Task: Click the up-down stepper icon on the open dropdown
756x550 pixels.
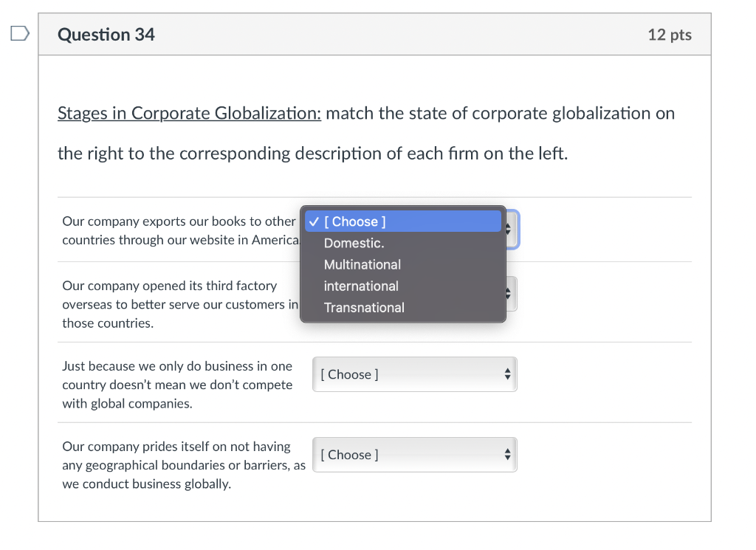Action: pyautogui.click(x=508, y=230)
